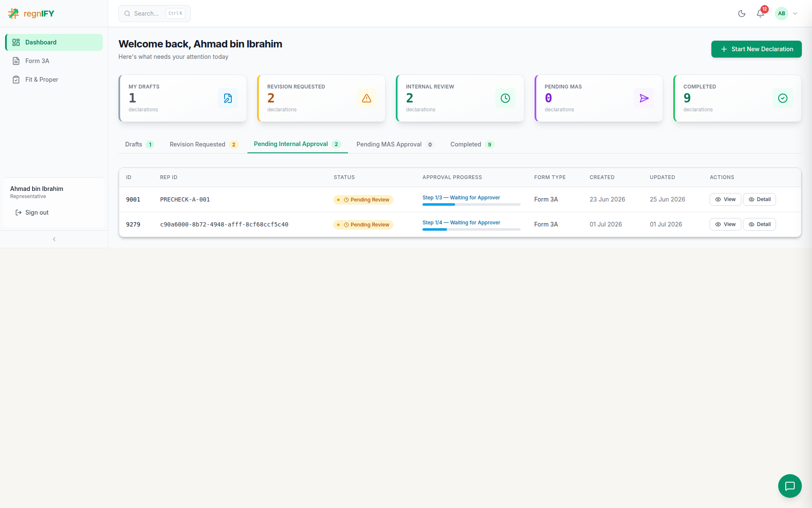Open the notifications bell icon
812x508 pixels.
(760, 14)
